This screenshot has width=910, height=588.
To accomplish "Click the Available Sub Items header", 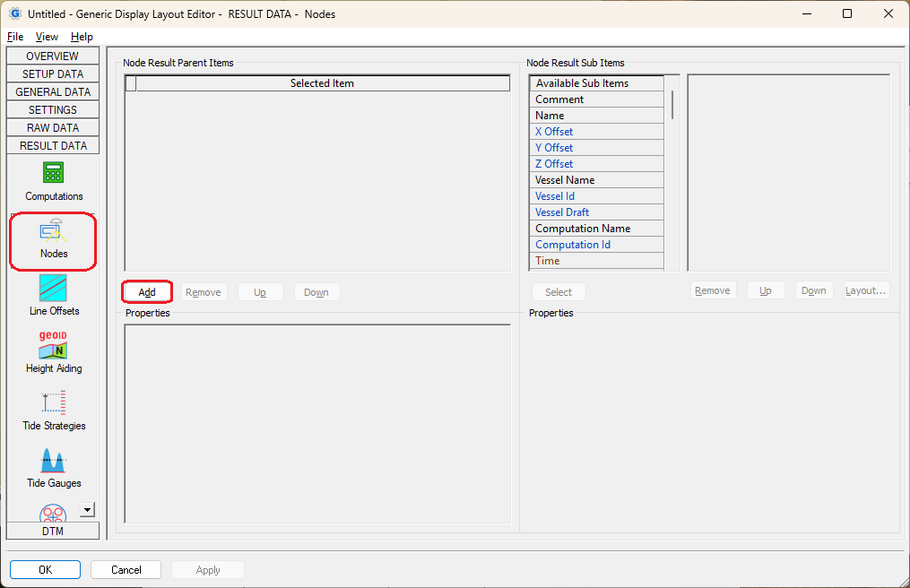I will (x=596, y=83).
